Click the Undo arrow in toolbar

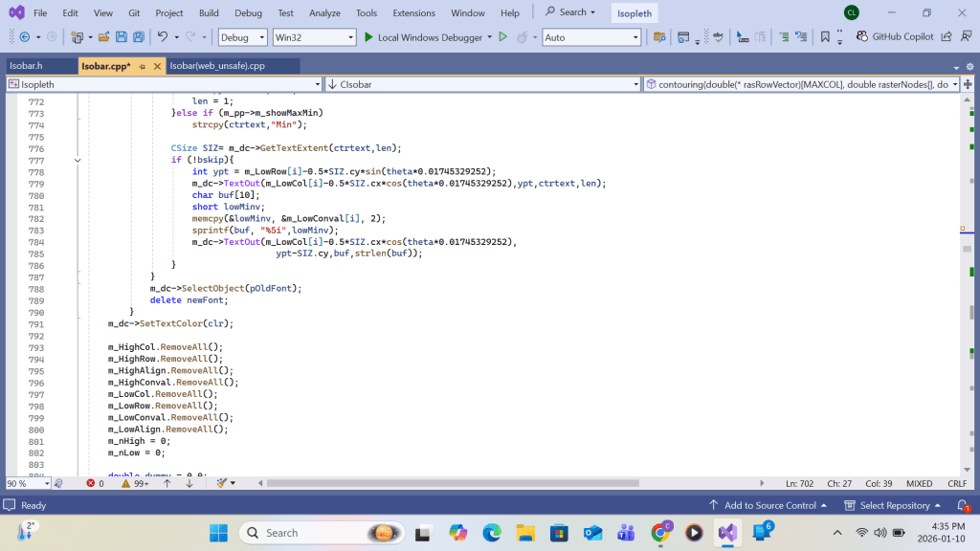[x=163, y=37]
